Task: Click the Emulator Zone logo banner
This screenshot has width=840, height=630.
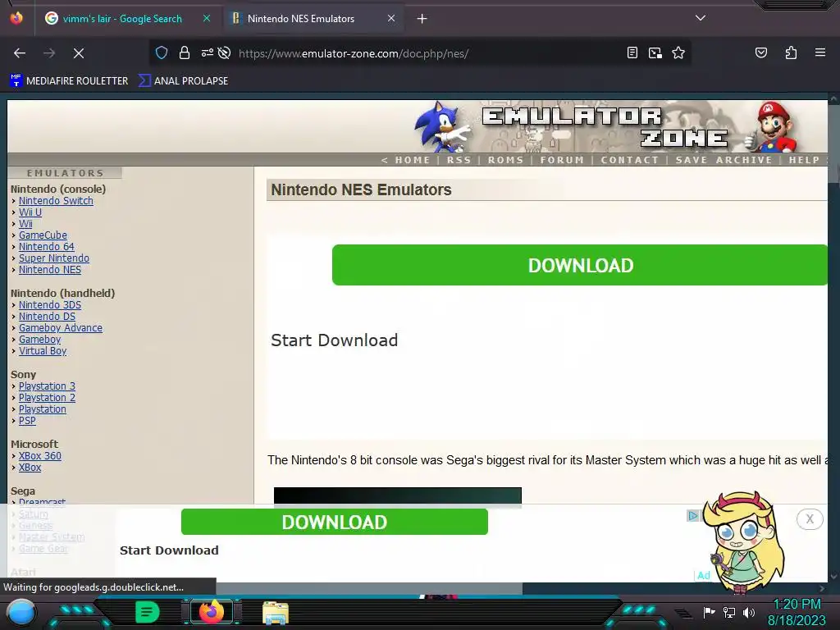Action: [605, 127]
